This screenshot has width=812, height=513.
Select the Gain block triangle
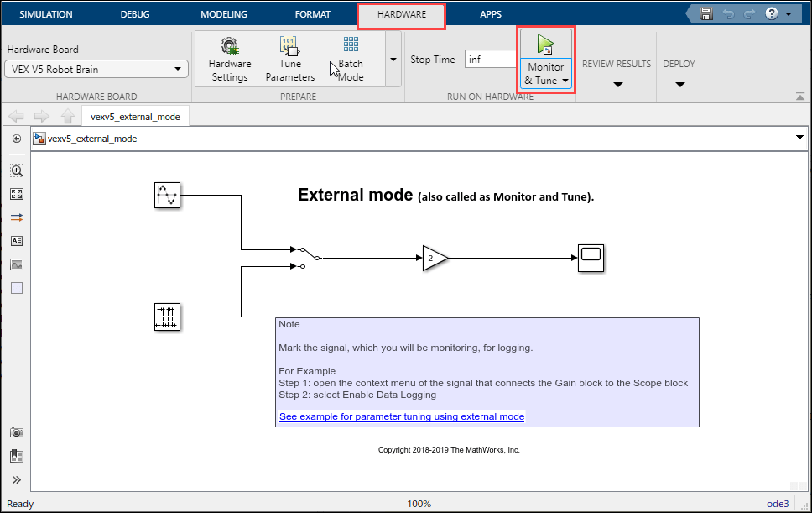point(435,258)
